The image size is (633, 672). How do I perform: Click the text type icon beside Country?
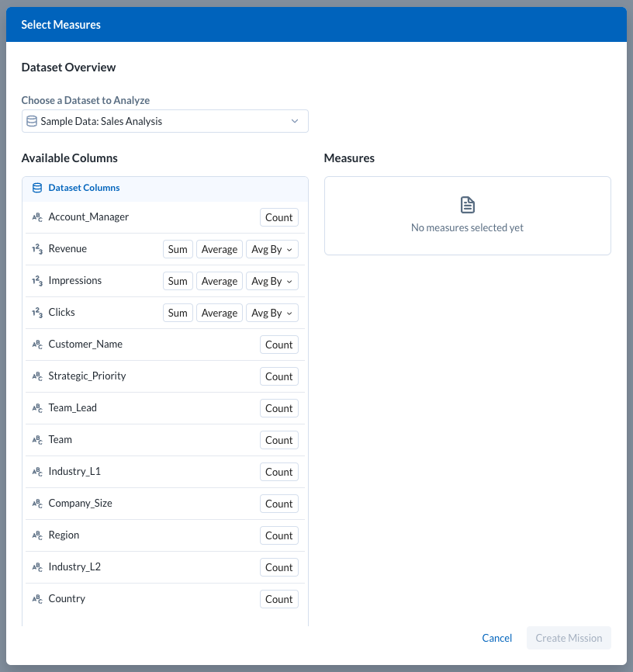click(37, 599)
